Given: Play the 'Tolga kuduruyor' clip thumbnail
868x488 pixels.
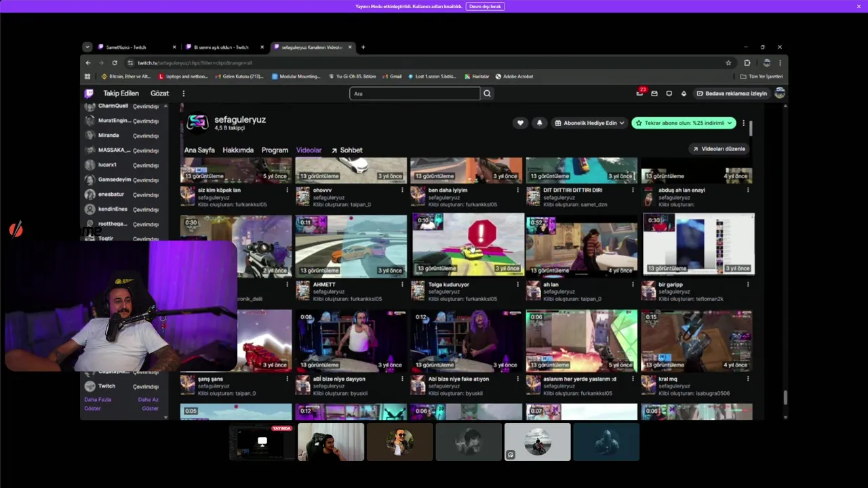Looking at the screenshot, I should click(467, 244).
